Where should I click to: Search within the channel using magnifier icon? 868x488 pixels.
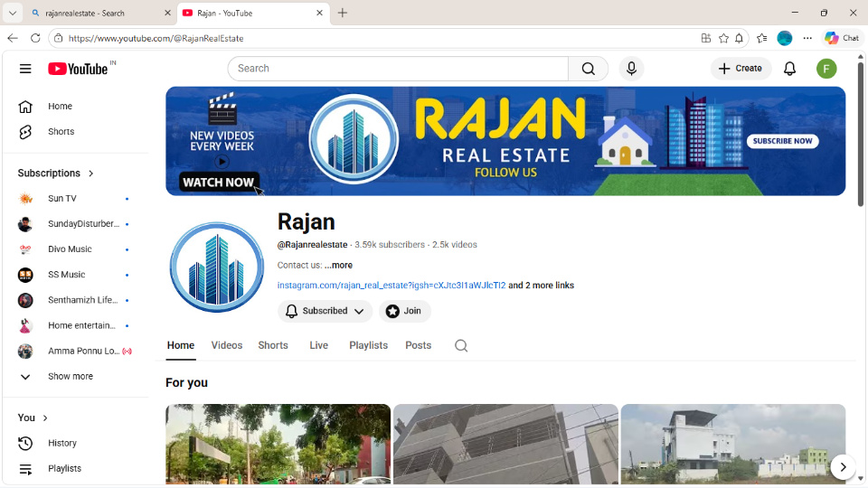pos(461,346)
